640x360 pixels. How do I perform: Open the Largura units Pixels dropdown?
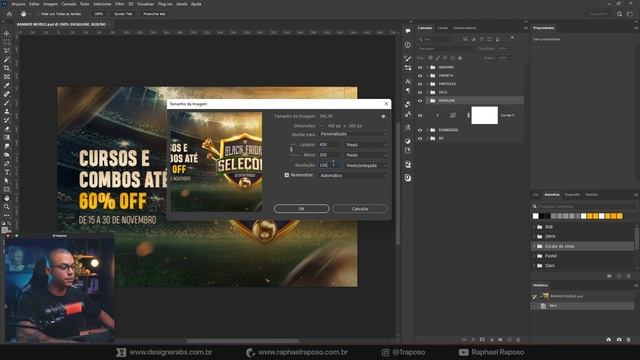click(x=366, y=145)
